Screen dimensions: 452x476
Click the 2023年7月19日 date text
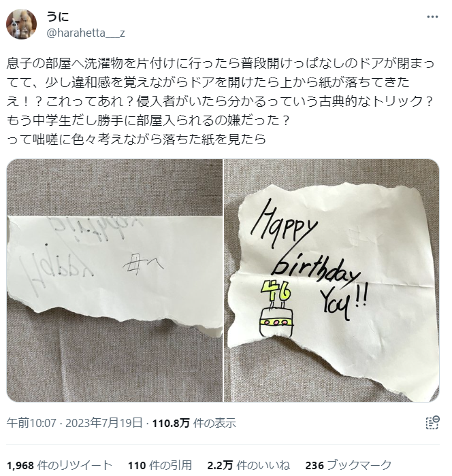(103, 423)
